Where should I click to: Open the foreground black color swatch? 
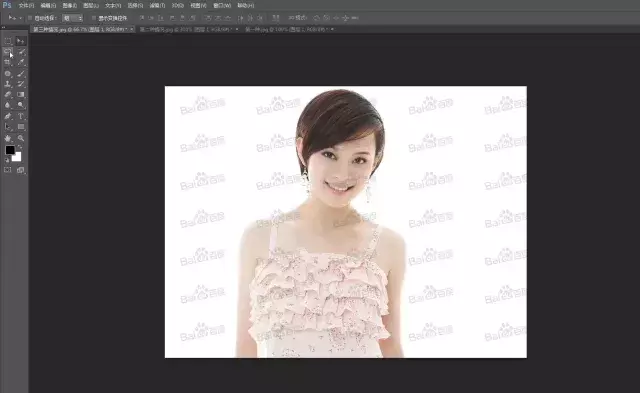coord(10,150)
